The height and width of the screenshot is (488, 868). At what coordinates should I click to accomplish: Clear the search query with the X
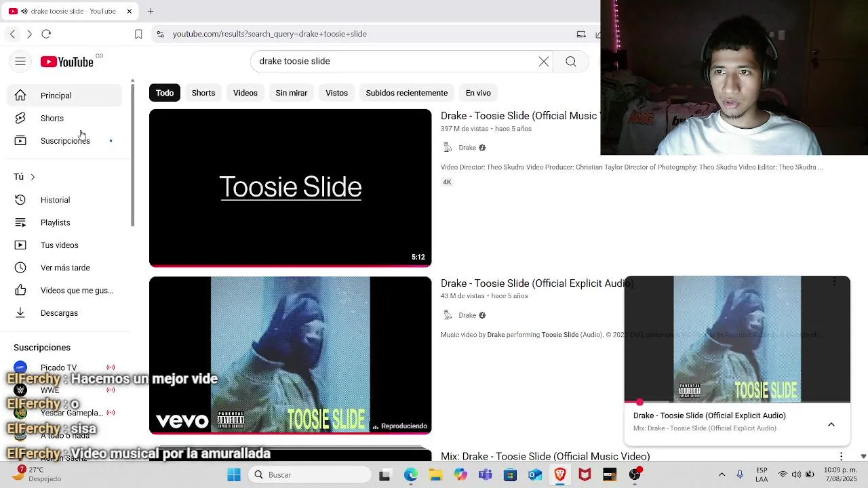point(544,62)
